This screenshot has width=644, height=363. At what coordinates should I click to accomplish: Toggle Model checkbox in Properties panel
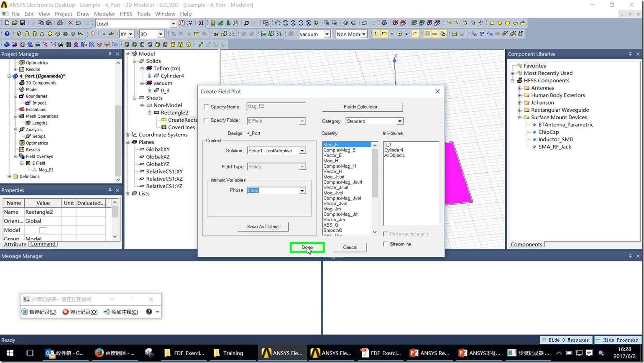(x=43, y=230)
